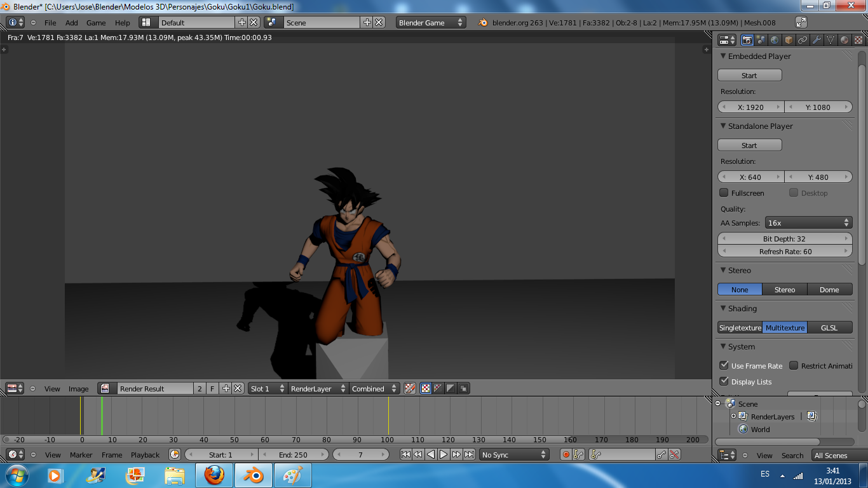868x488 pixels.
Task: Launch Firefox from the Windows taskbar
Action: 214,475
